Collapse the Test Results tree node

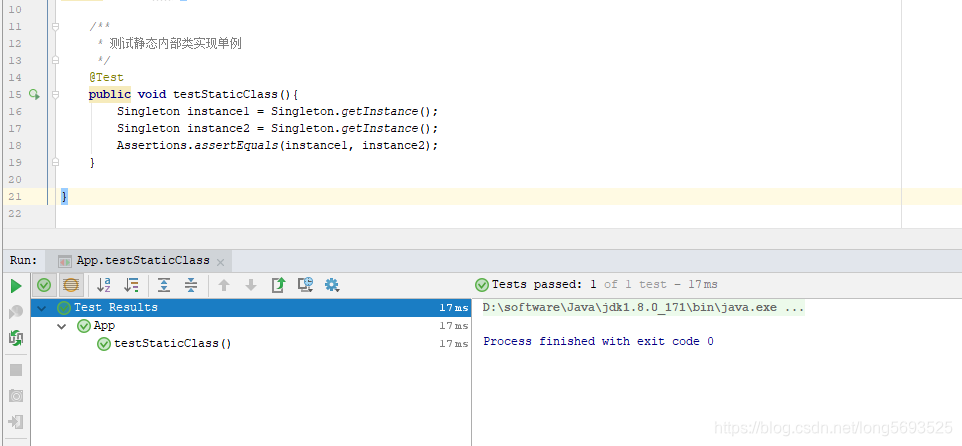point(42,308)
